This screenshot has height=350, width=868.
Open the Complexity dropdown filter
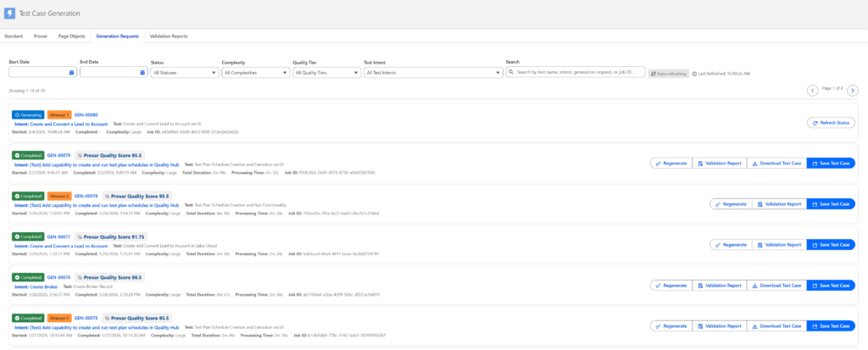pos(254,73)
